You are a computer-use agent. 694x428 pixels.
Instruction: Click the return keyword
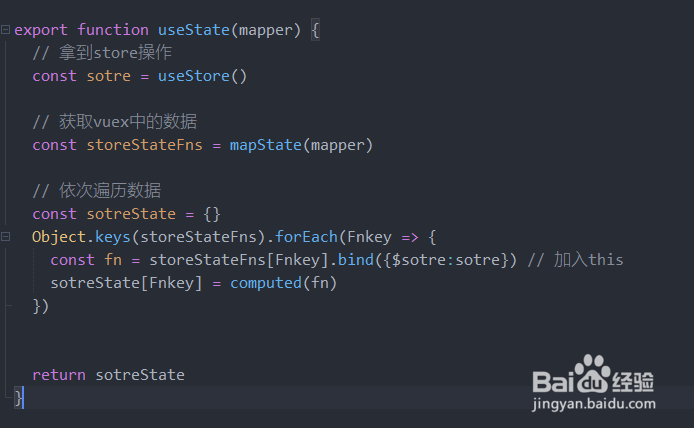[x=59, y=375]
